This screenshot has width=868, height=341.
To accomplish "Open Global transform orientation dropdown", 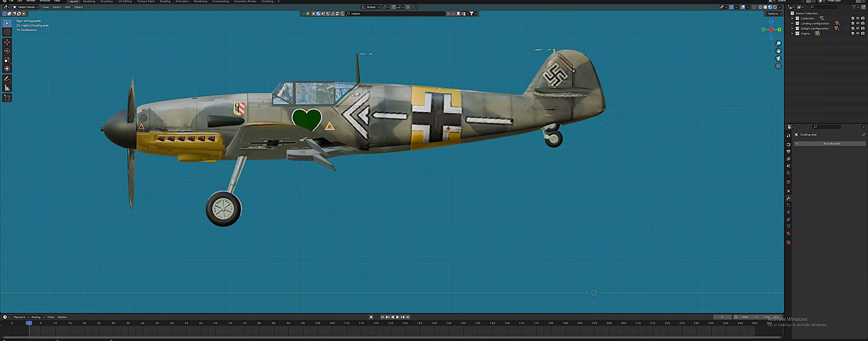I will point(371,7).
